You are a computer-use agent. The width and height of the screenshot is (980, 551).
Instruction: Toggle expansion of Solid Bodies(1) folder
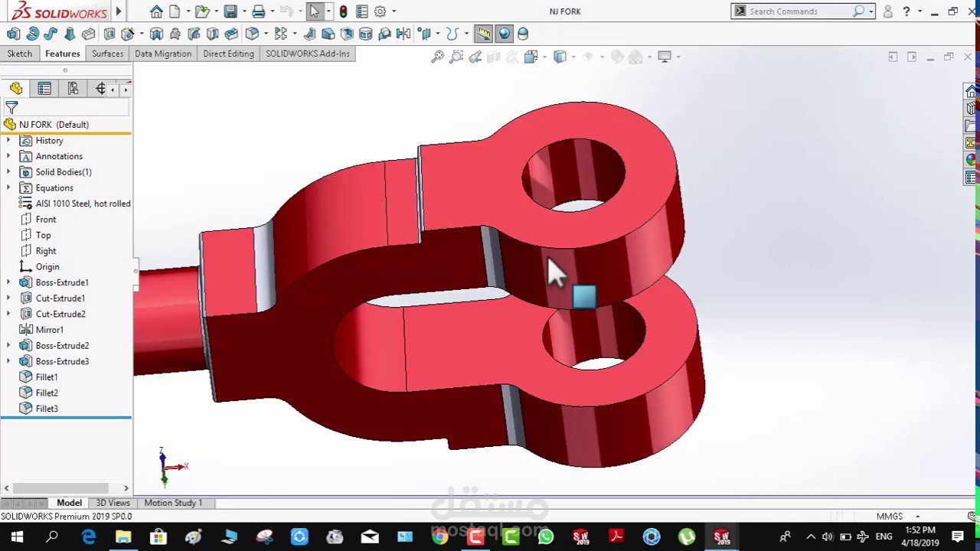7,171
